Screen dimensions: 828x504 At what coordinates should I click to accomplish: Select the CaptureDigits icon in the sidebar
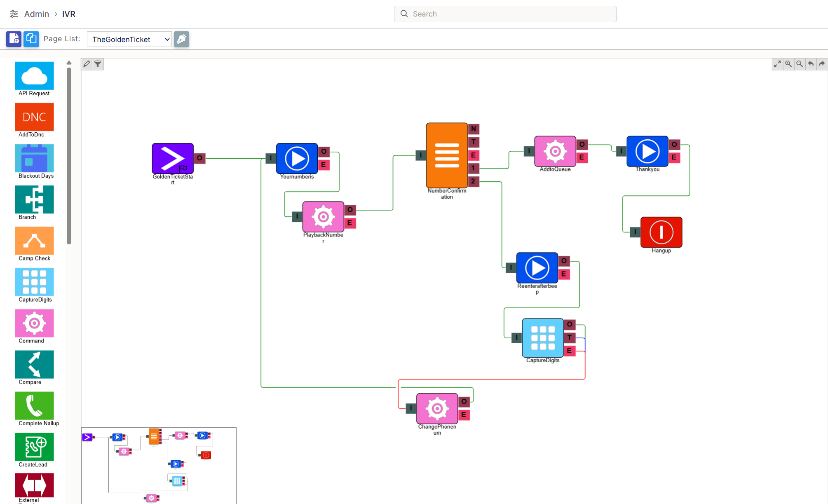[34, 282]
